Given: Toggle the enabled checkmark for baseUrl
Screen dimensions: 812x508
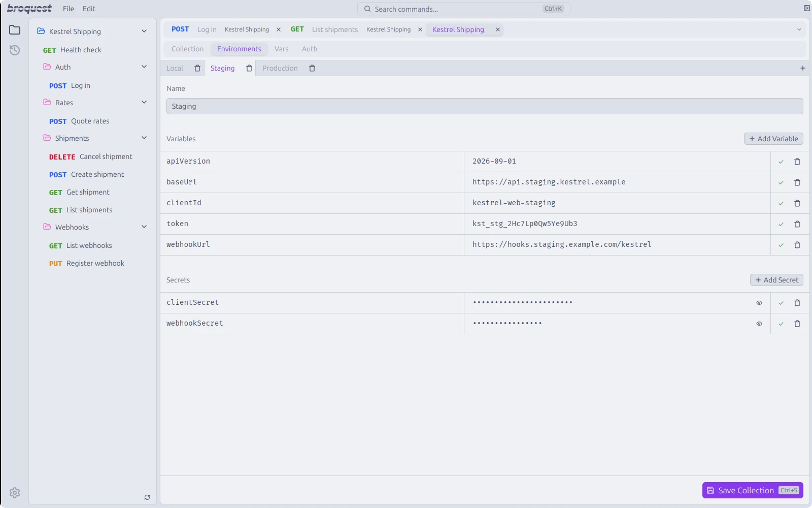Looking at the screenshot, I should 781,182.
